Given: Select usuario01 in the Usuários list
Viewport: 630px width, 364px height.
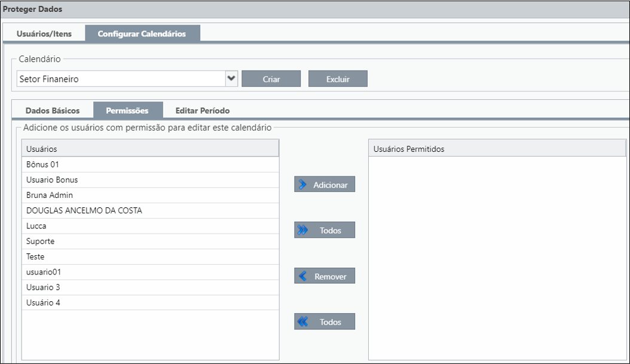Looking at the screenshot, I should 150,272.
